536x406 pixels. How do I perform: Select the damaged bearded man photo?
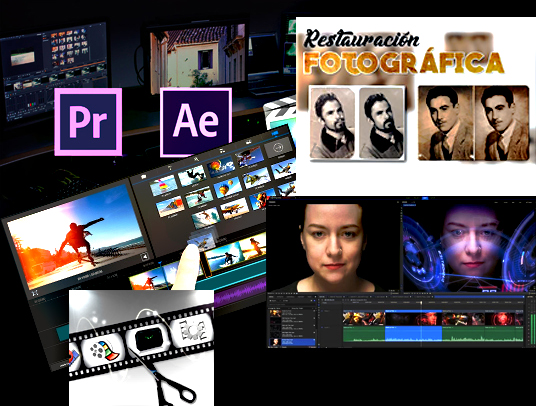pyautogui.click(x=332, y=123)
